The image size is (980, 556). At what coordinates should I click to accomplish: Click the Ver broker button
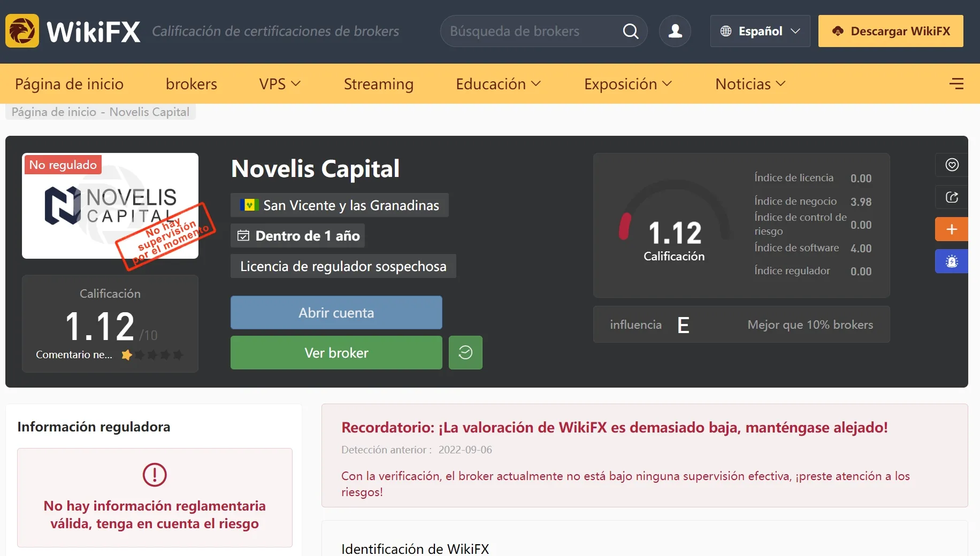tap(336, 353)
